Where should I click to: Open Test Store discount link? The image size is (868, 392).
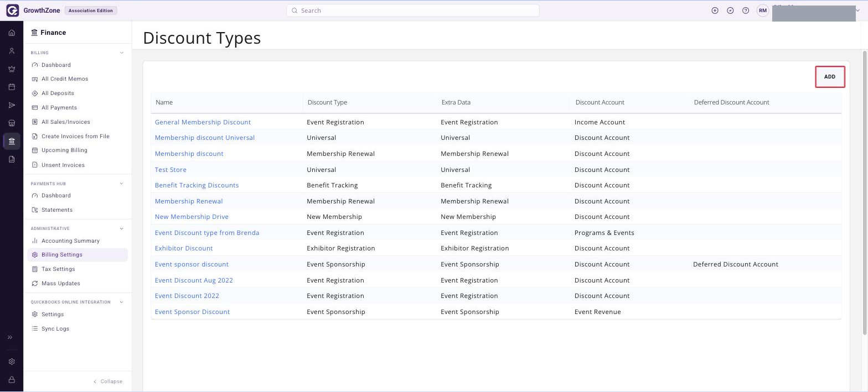[x=170, y=170]
